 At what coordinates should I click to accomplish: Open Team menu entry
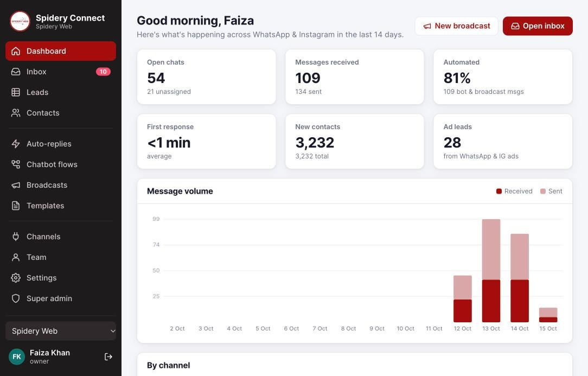click(x=61, y=257)
